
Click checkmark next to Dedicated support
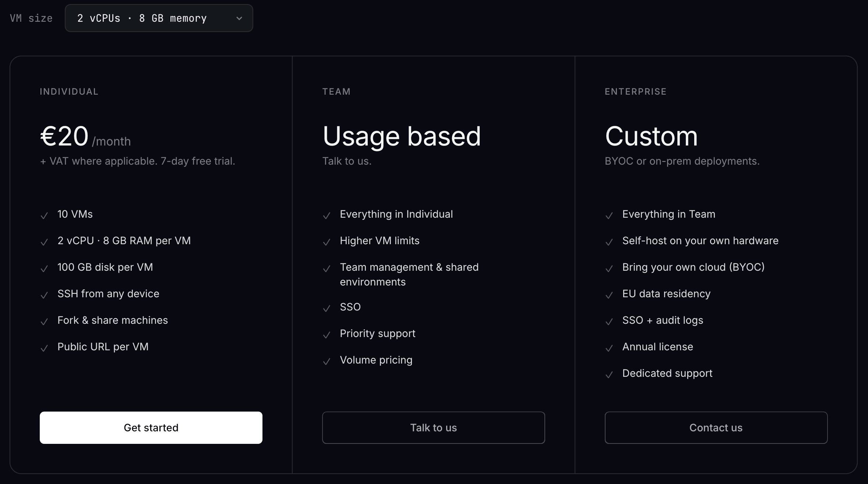pyautogui.click(x=609, y=375)
